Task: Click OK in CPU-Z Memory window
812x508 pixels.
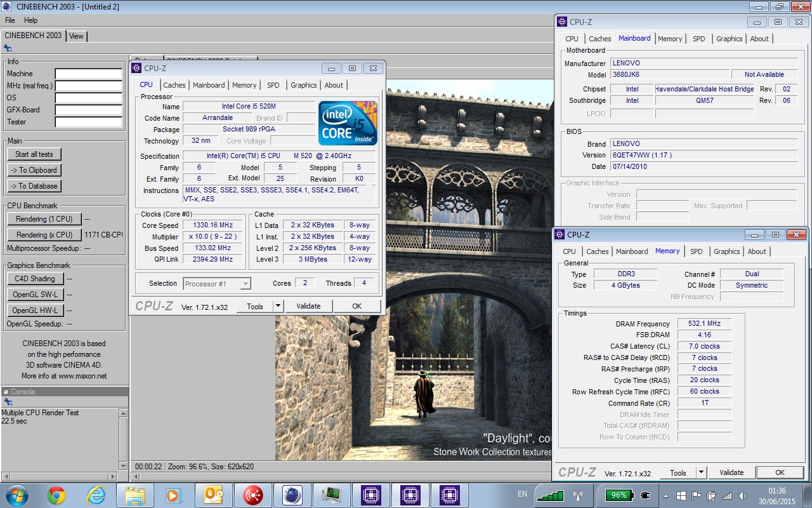Action: 780,472
